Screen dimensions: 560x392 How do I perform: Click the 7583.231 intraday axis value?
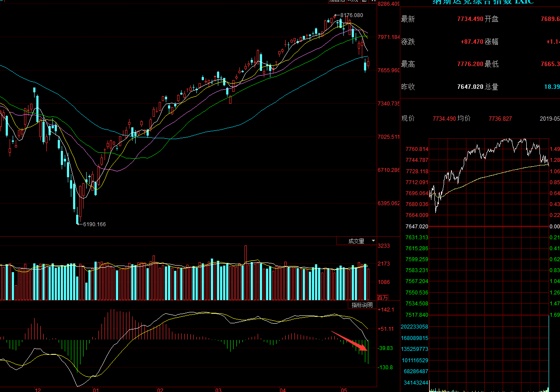pyautogui.click(x=417, y=270)
